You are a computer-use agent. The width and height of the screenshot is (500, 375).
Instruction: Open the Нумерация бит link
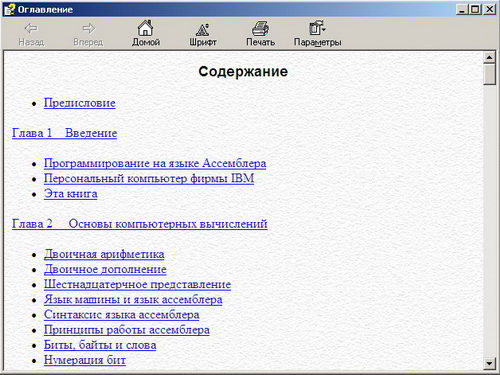click(85, 360)
